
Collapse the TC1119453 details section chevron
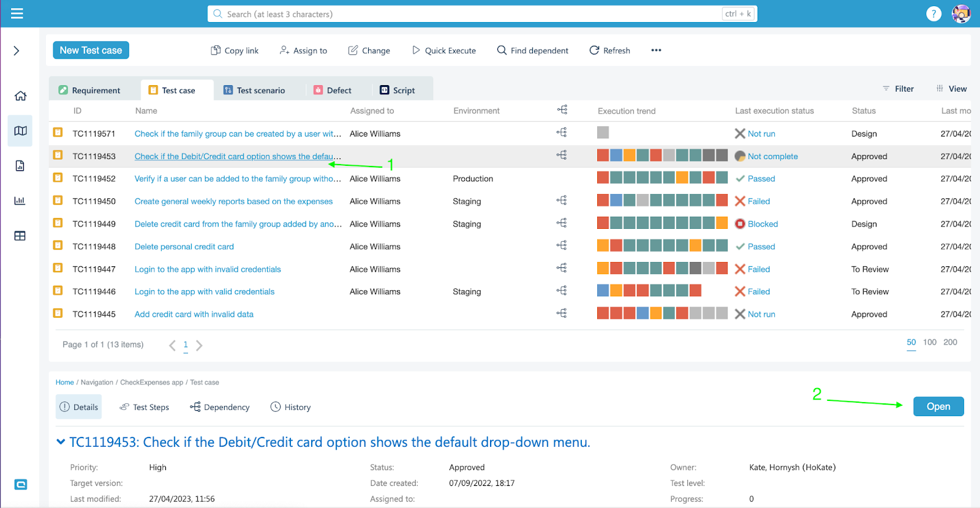pyautogui.click(x=61, y=442)
